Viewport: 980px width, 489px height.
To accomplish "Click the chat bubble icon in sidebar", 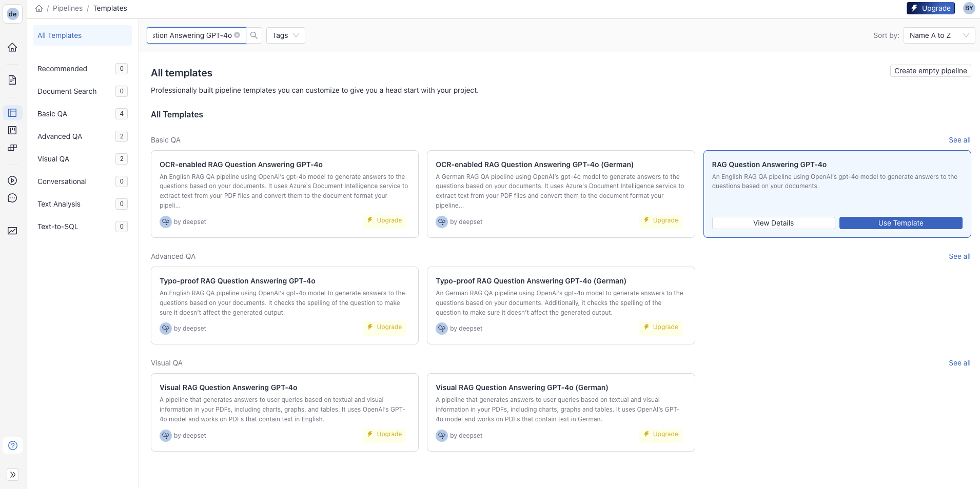I will 12,198.
